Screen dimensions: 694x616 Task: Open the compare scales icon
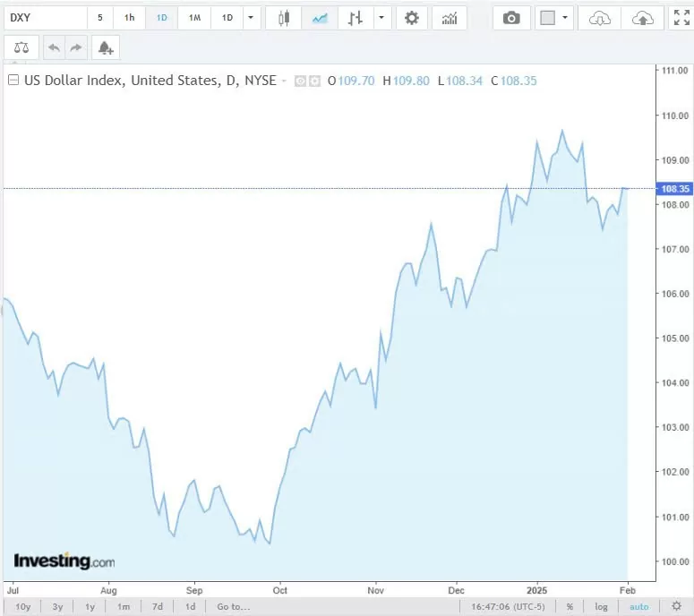coord(21,47)
